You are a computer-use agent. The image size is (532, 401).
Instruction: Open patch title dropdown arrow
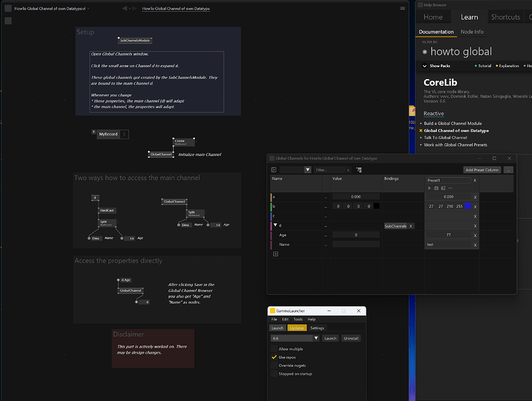pyautogui.click(x=88, y=9)
